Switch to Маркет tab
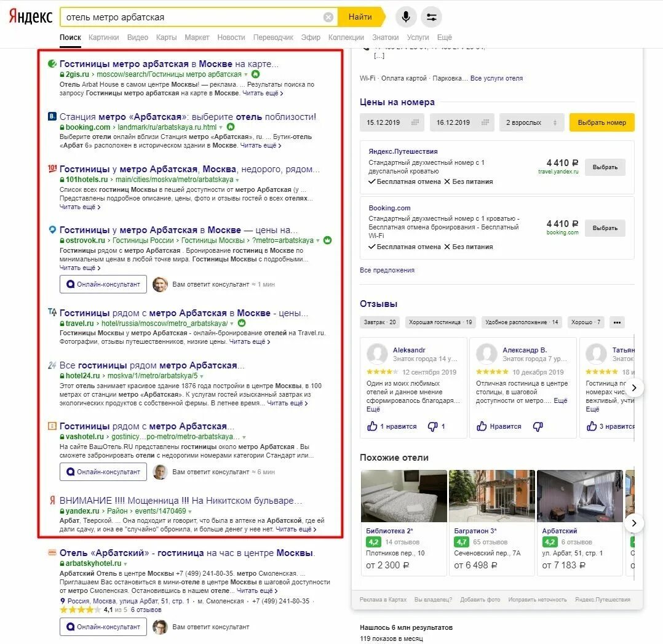 197,37
